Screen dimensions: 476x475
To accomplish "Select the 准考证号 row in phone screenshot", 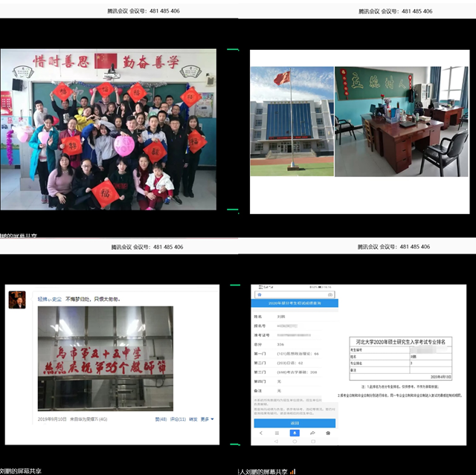I will tap(288, 335).
